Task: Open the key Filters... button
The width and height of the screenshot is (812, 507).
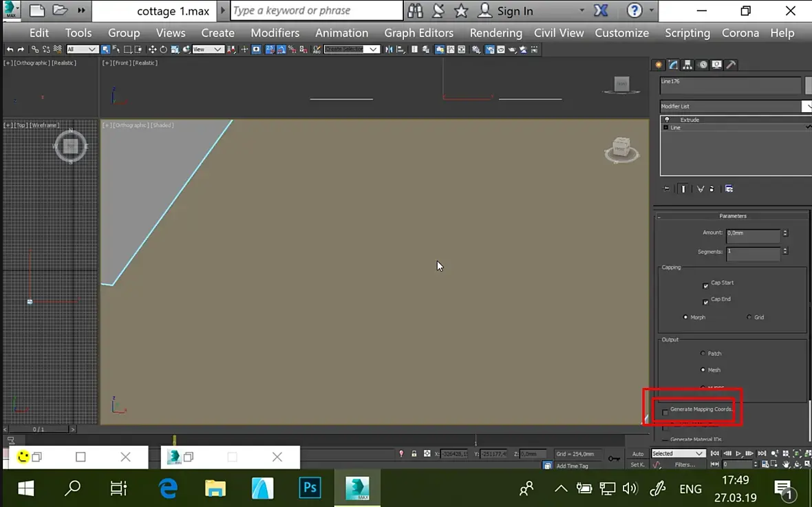Action: 685,464
